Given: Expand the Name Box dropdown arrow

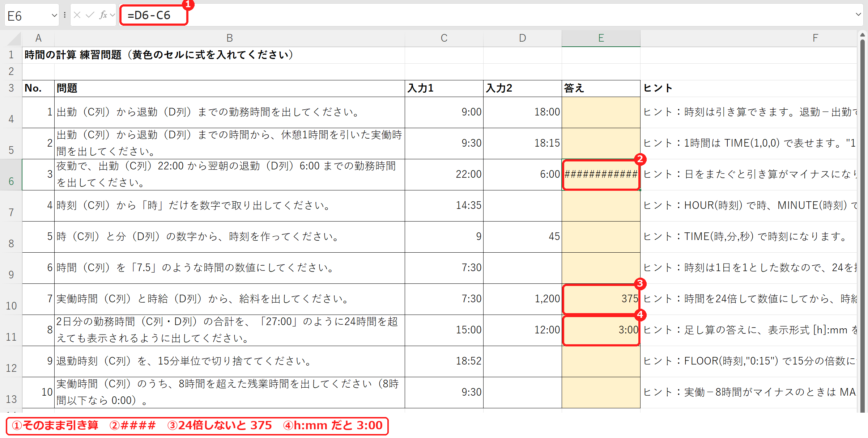Looking at the screenshot, I should click(54, 15).
